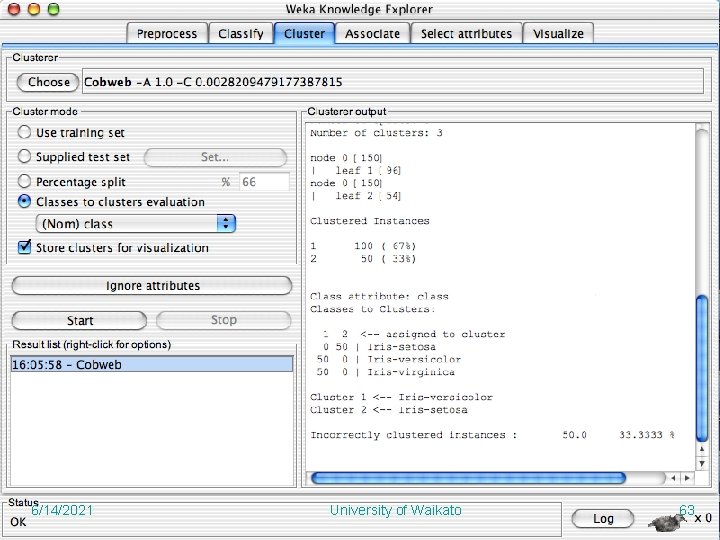720x540 pixels.
Task: Click the Iris-setosa row in output
Action: (x=379, y=347)
